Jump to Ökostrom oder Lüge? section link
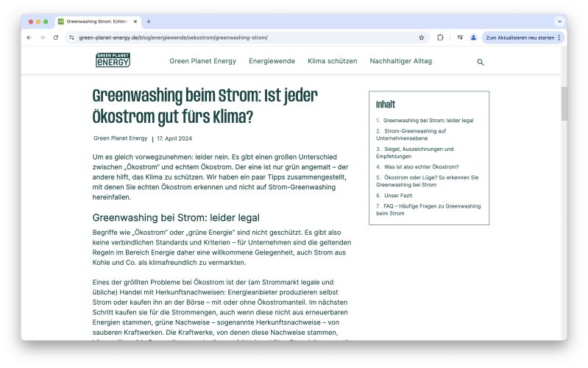Viewport: 588px width, 368px height. (x=427, y=181)
